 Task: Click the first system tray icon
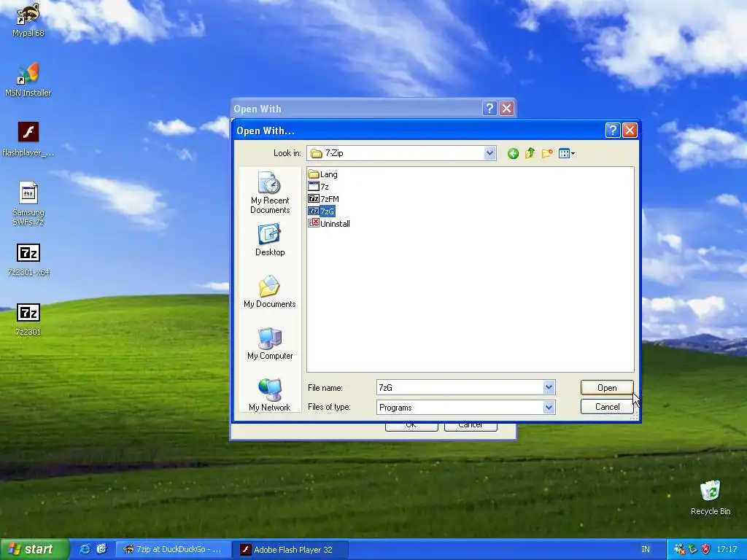[679, 550]
